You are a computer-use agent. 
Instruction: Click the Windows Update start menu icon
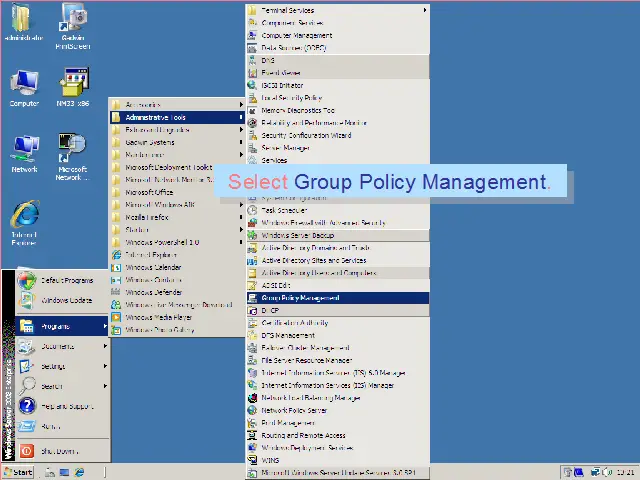click(26, 300)
